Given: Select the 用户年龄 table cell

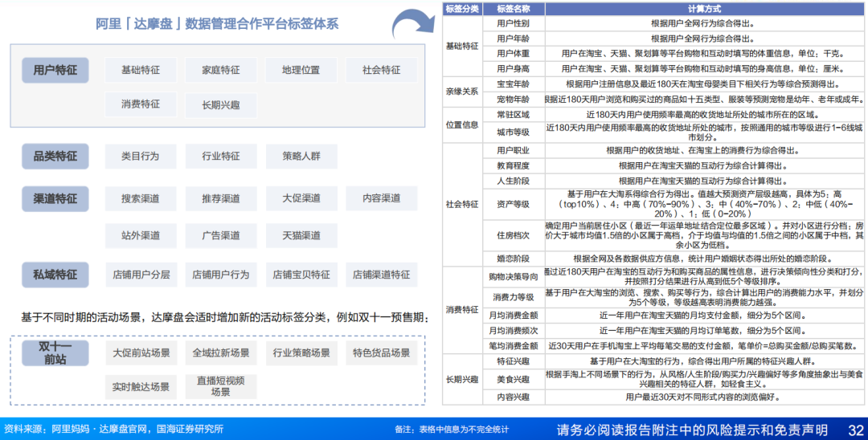Looking at the screenshot, I should (x=513, y=39).
